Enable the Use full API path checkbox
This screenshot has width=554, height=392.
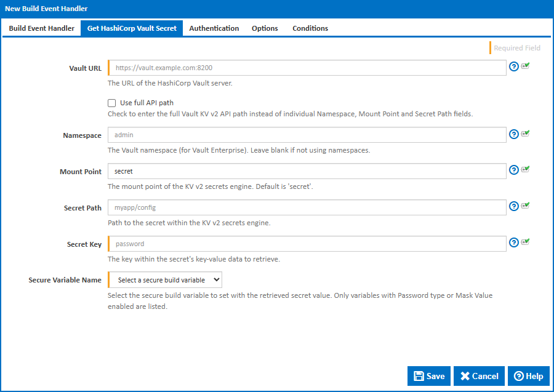point(112,103)
